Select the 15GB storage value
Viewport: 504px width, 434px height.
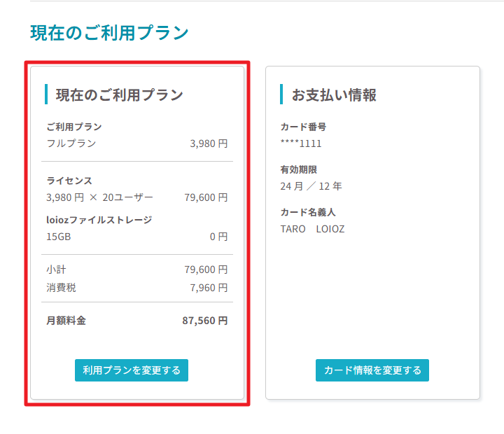[58, 237]
